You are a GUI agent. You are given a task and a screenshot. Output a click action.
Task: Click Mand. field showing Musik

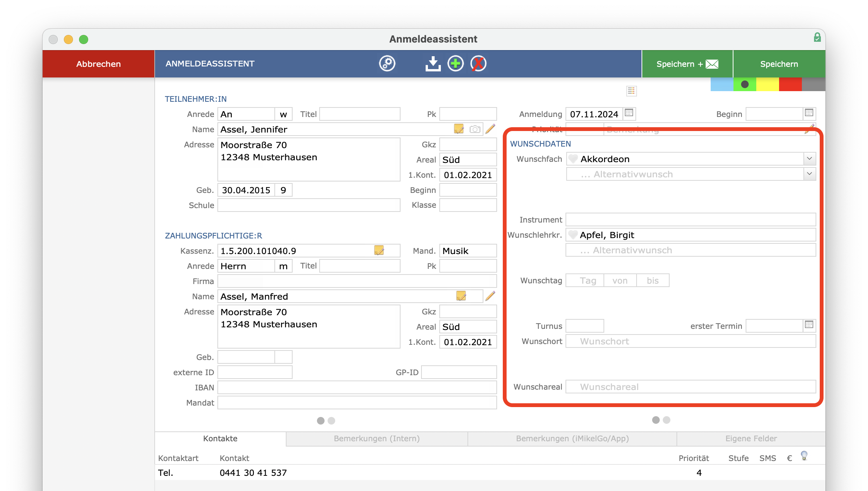(x=468, y=251)
